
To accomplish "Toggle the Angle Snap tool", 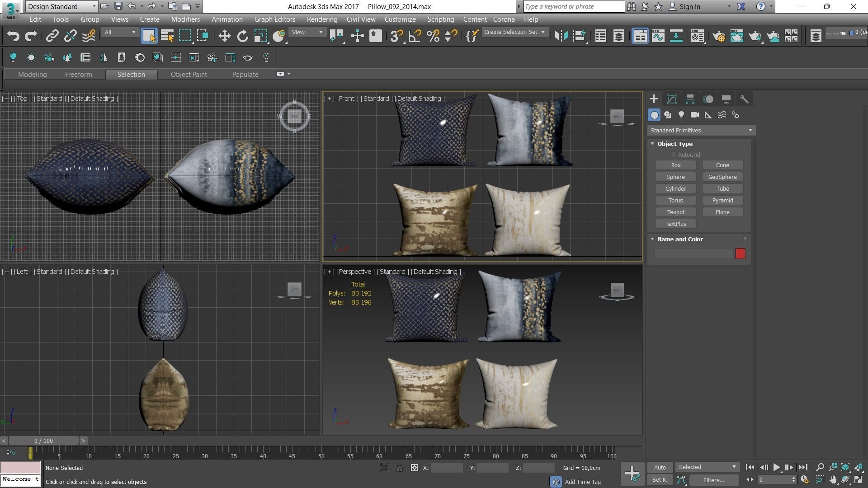I will pyautogui.click(x=415, y=36).
